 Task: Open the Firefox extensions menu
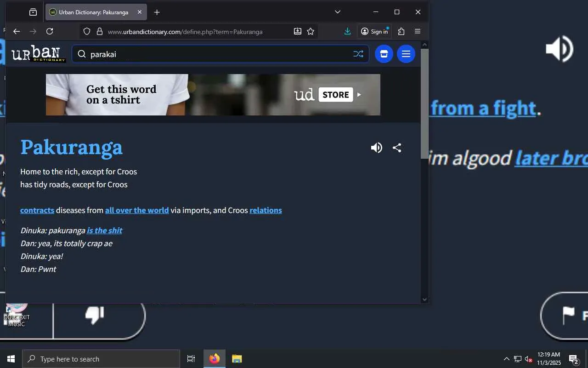(401, 31)
